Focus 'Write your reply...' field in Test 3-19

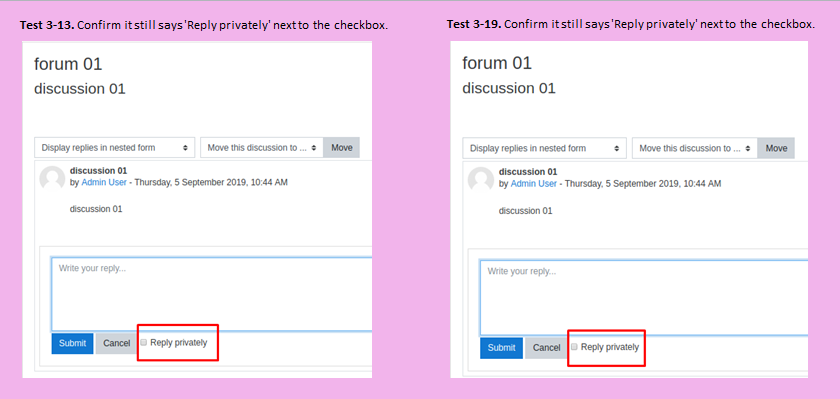[x=644, y=298]
